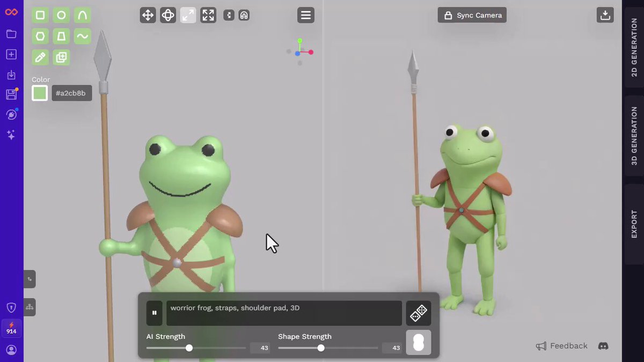This screenshot has width=644, height=362.
Task: Click the green Y axis gizmo dot
Action: tap(300, 41)
